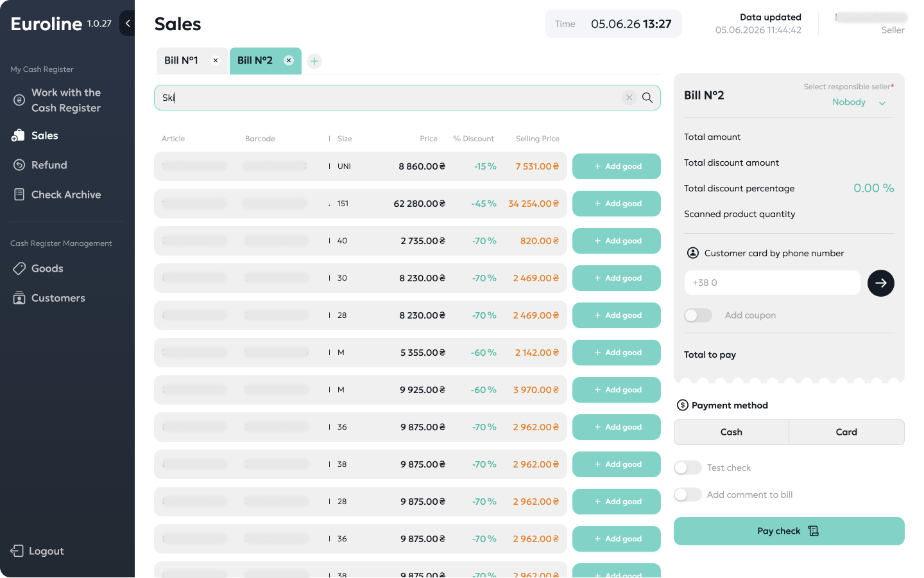The width and height of the screenshot is (924, 578).
Task: Choose Cash as payment method
Action: tap(732, 432)
